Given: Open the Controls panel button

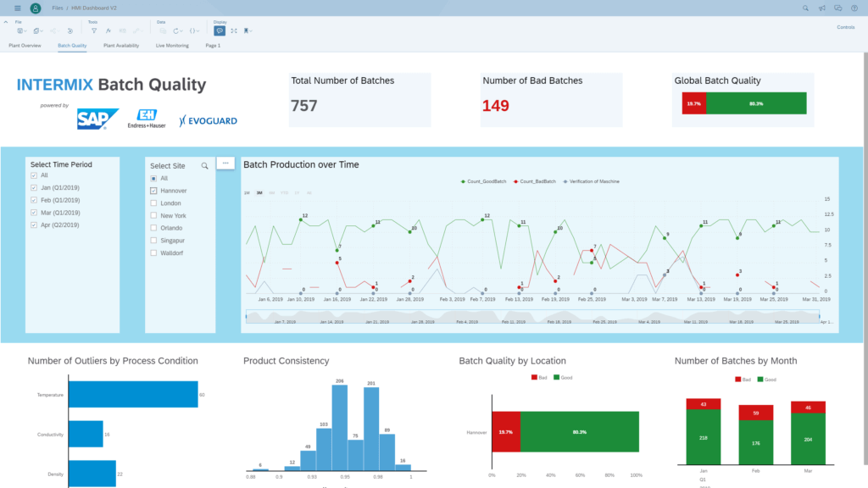Looking at the screenshot, I should point(845,27).
